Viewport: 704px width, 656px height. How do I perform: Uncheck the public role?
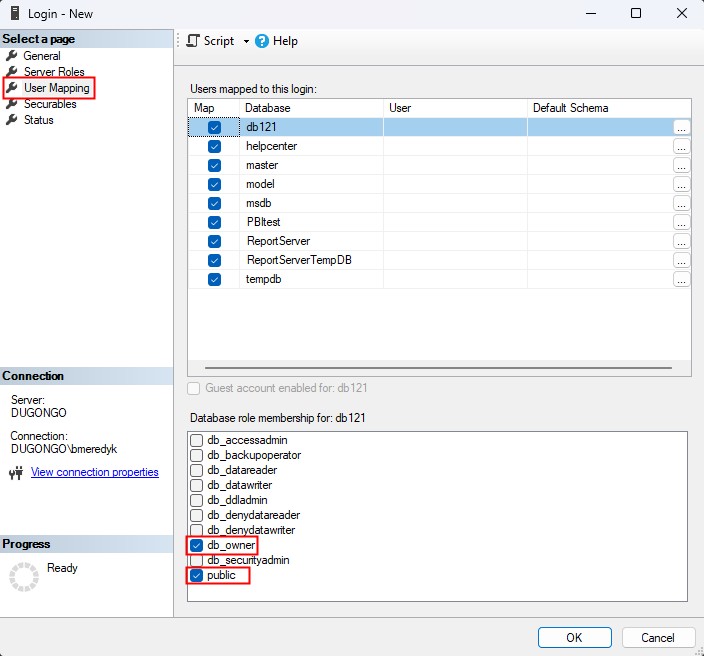pos(196,576)
